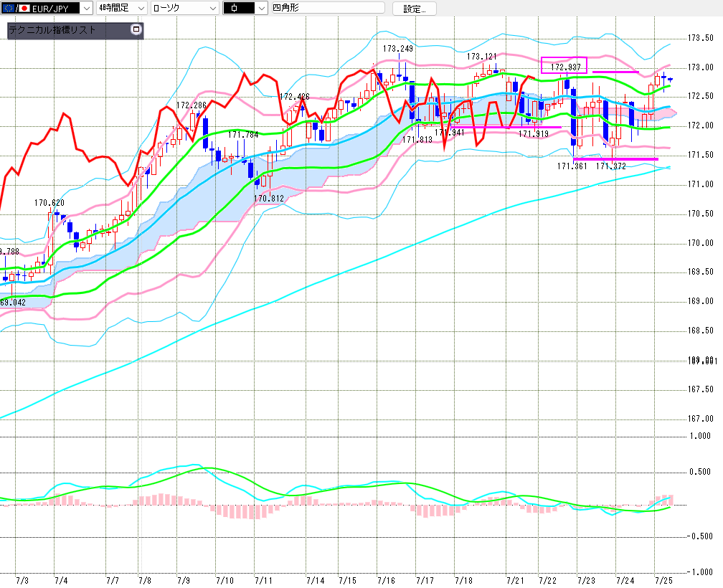
Task: Click the 7/21 date label
Action: (x=515, y=581)
